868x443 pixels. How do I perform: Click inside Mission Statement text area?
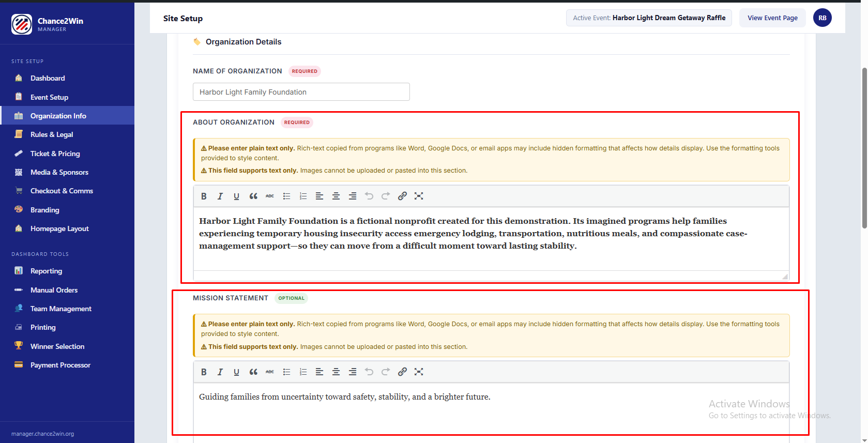(x=491, y=413)
